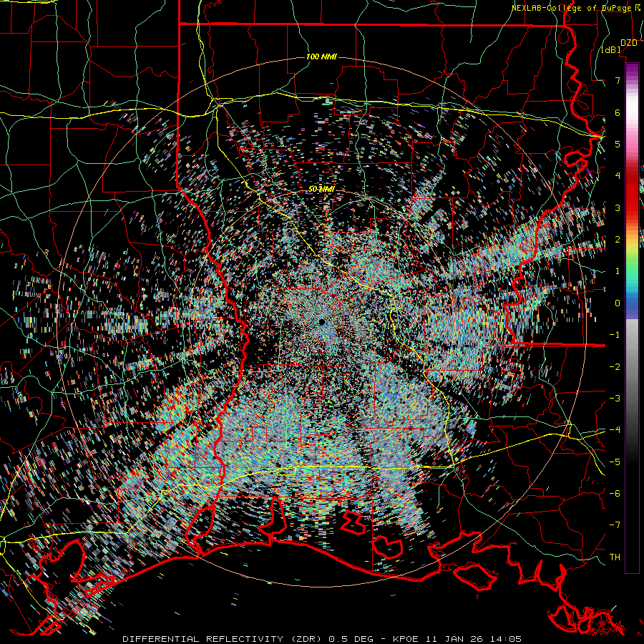Image resolution: width=644 pixels, height=644 pixels.
Task: Click the TH label on the color scale
Action: click(615, 557)
